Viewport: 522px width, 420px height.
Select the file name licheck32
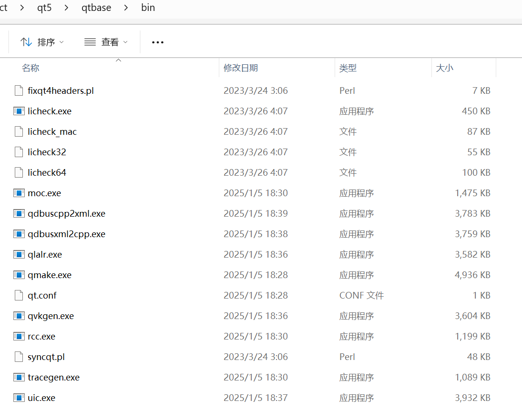click(x=47, y=152)
